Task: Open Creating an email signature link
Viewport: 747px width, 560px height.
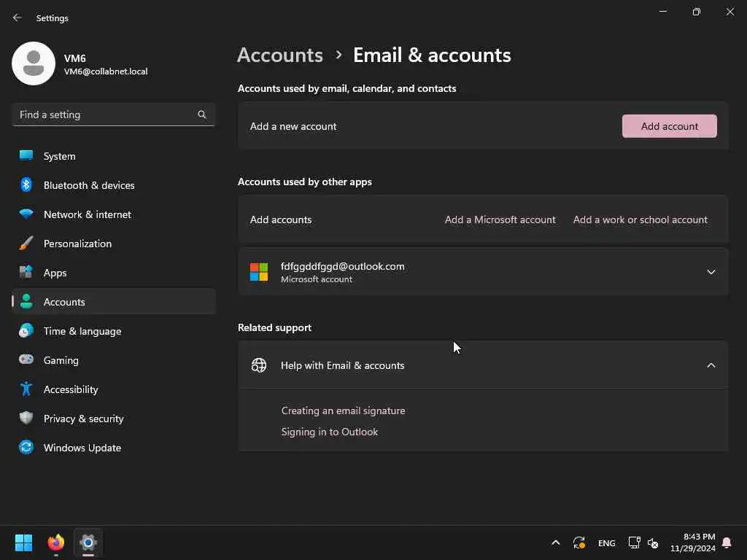Action: coord(343,411)
